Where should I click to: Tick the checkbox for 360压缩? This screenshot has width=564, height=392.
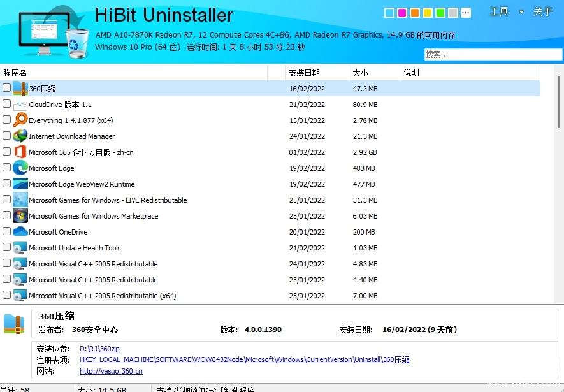click(6, 87)
